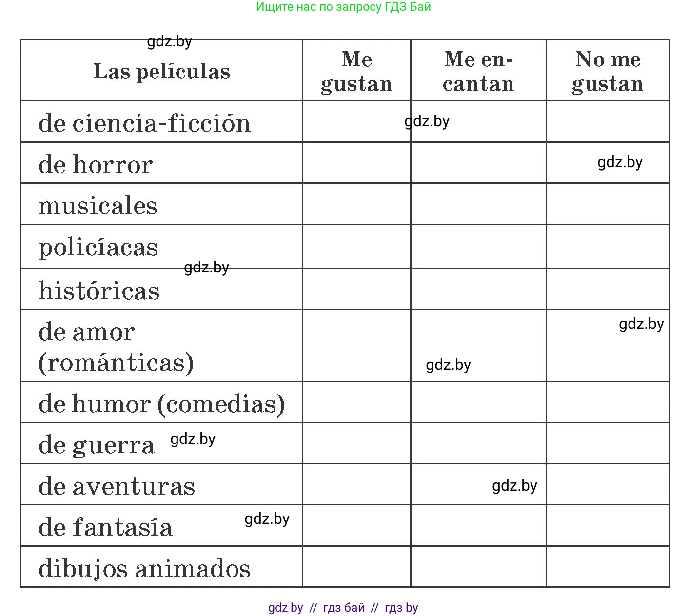Image resolution: width=688 pixels, height=616 pixels.
Task: Select the 'de ciencia-ficción' row label
Action: click(144, 123)
